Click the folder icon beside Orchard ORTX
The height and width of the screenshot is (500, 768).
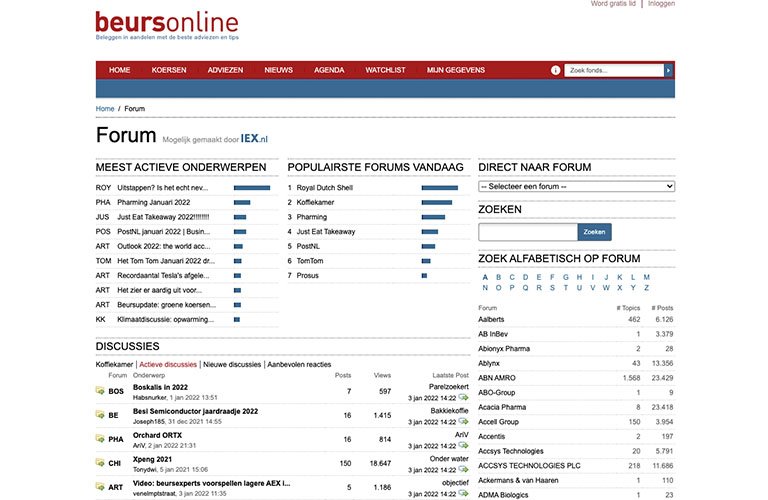pos(100,439)
